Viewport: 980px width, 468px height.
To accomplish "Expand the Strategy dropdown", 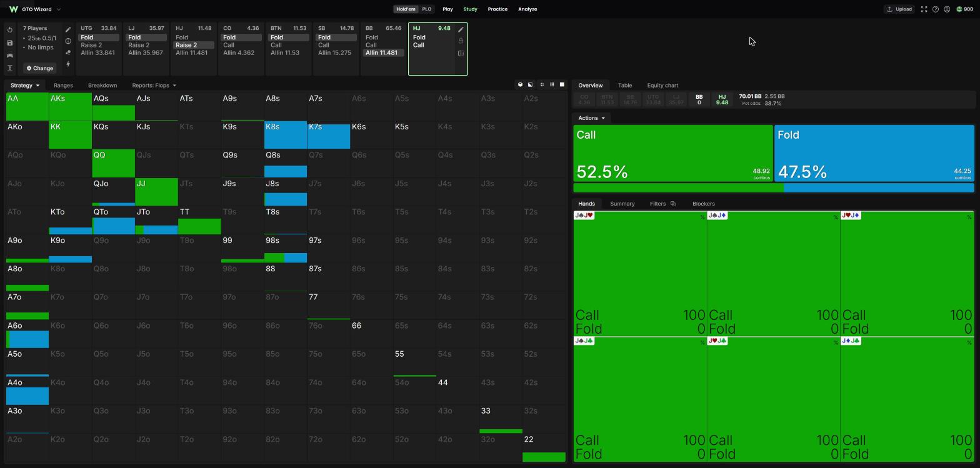I will [x=24, y=85].
